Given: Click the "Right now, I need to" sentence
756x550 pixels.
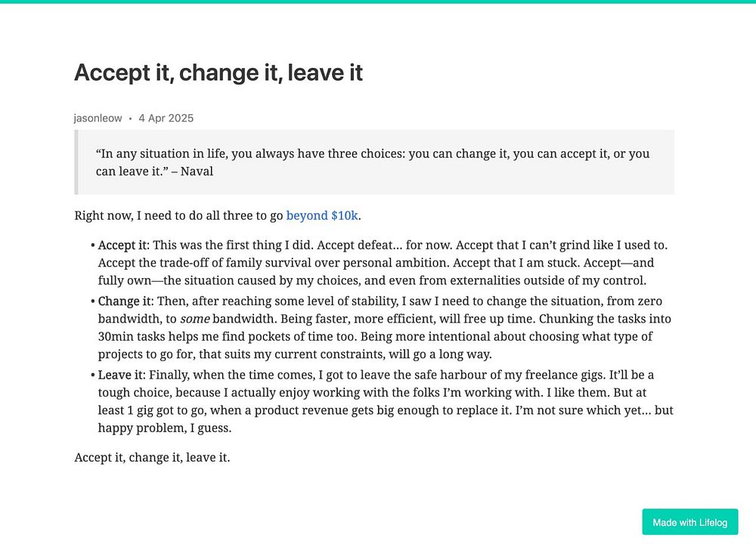Looking at the screenshot, I should [x=178, y=215].
